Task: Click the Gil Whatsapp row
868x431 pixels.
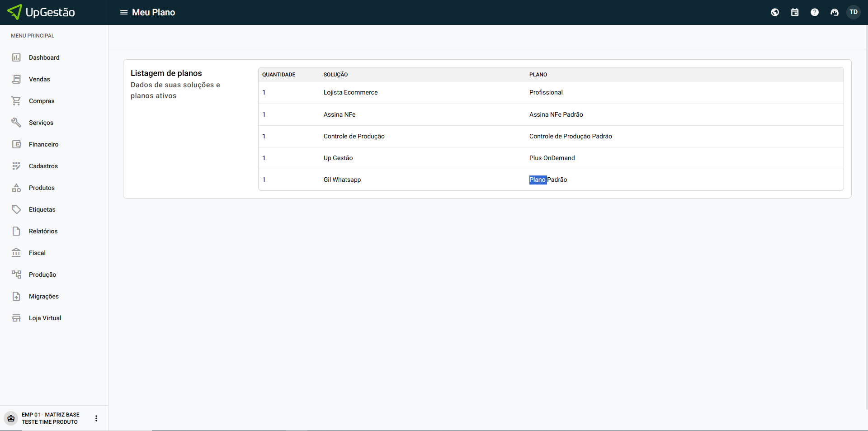Action: [342, 180]
